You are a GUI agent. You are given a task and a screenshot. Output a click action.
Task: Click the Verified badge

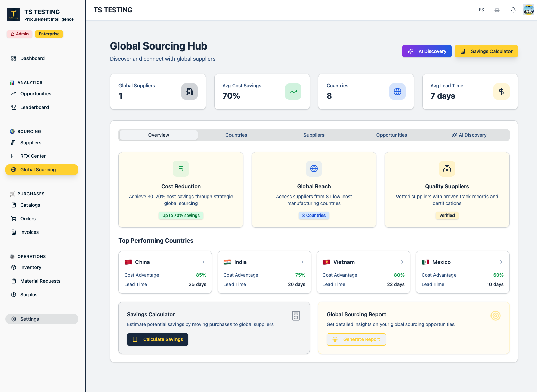coord(447,216)
